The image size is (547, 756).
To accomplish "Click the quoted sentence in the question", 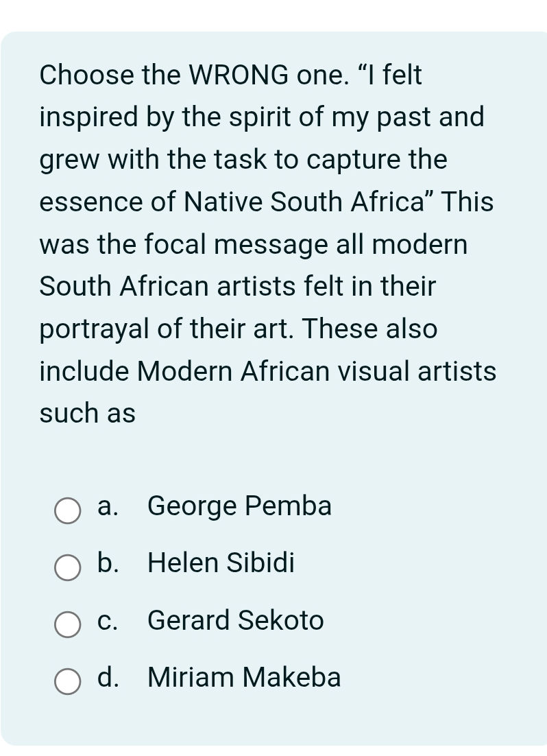I will [x=267, y=137].
